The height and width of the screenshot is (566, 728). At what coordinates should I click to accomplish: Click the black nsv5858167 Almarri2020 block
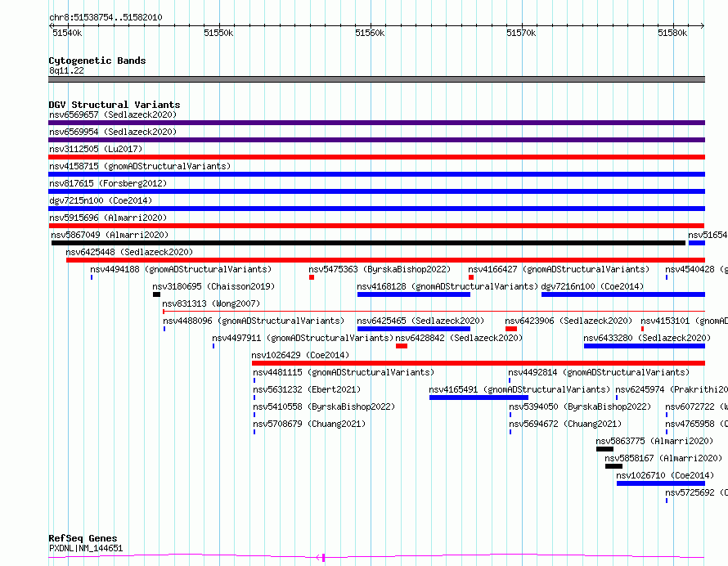coord(613,466)
